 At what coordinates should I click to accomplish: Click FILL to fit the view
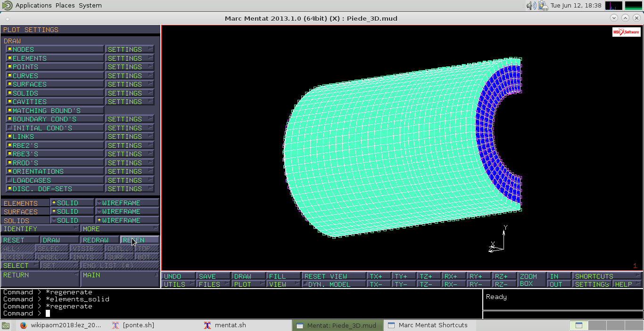point(284,276)
